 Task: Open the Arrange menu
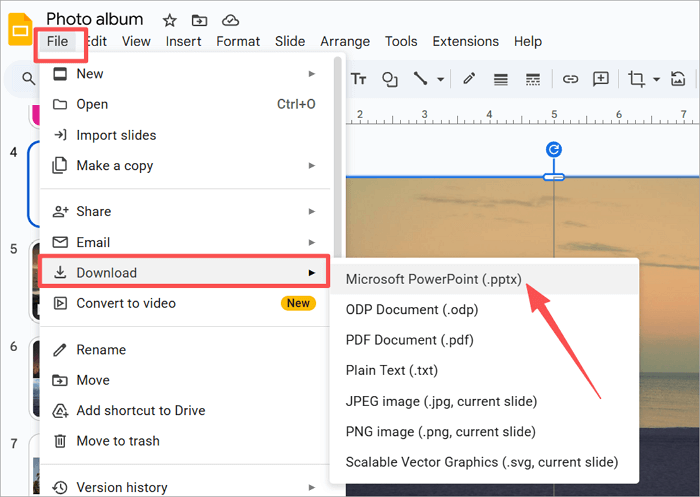345,42
